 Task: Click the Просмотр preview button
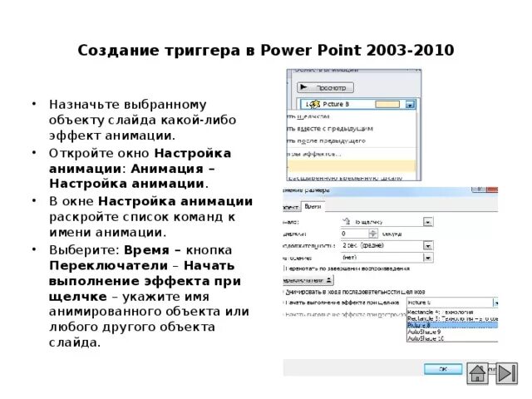pyautogui.click(x=325, y=87)
